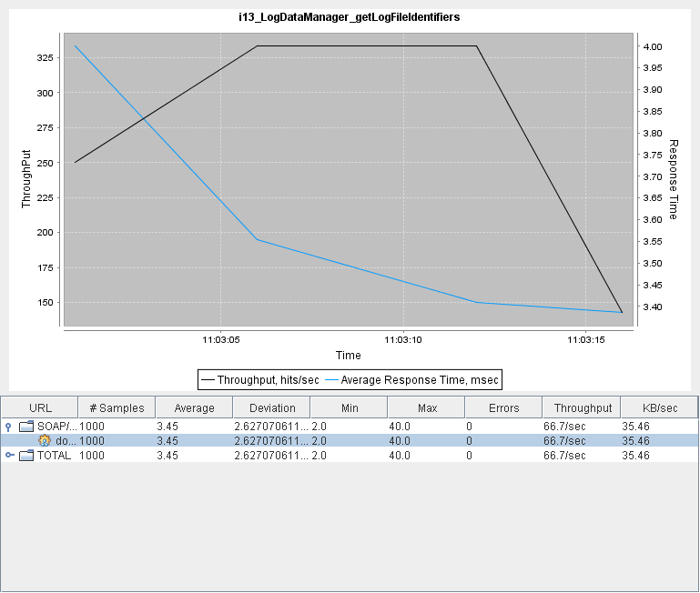Click 'Throughput, hits/sec' legend label
Image resolution: width=700 pixels, height=593 pixels.
pos(268,380)
